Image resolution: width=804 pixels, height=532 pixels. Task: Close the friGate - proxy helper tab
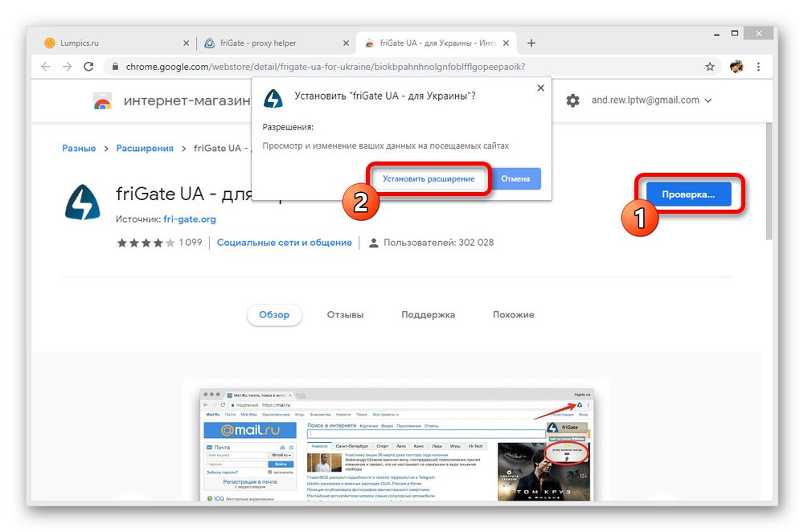tap(346, 43)
